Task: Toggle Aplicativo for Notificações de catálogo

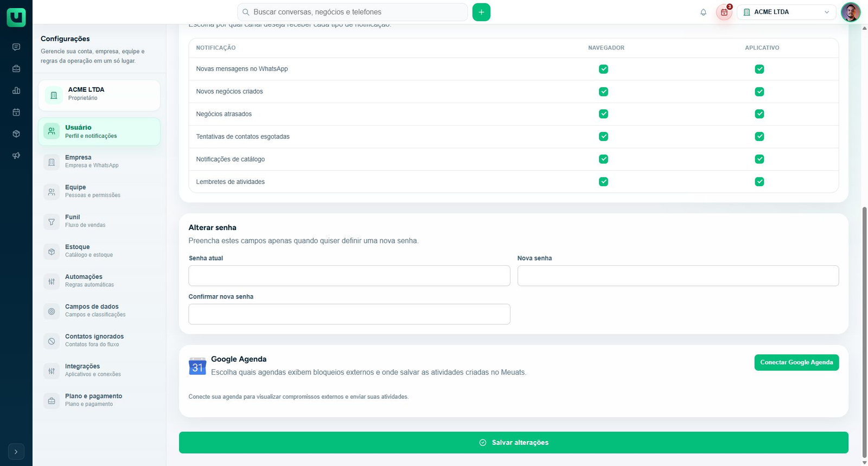Action: click(759, 159)
